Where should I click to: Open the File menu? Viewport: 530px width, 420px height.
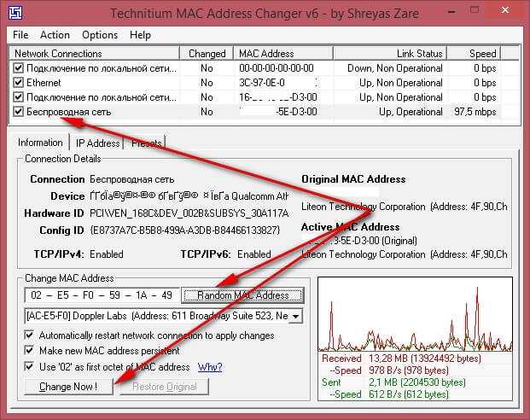tap(20, 35)
